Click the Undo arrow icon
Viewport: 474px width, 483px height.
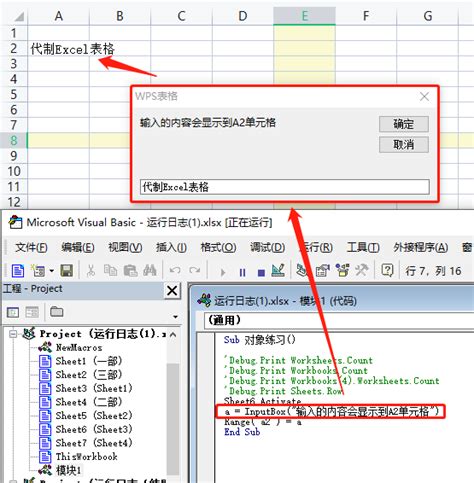coord(175,271)
